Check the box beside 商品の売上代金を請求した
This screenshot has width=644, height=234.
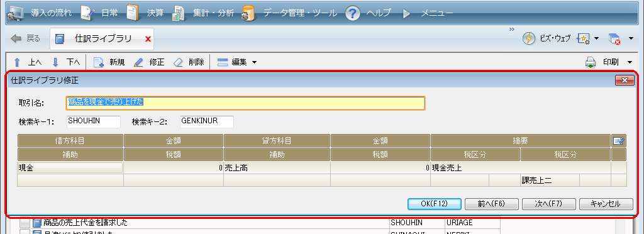[x=25, y=223]
